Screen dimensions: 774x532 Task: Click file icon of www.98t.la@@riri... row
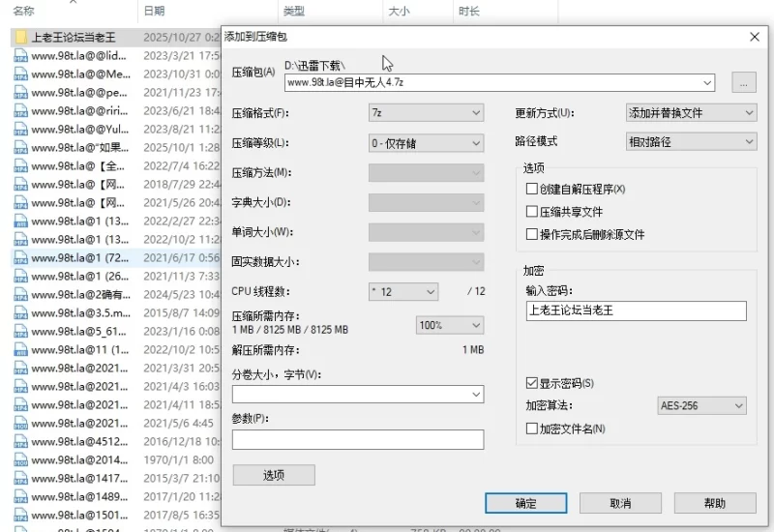(x=20, y=110)
